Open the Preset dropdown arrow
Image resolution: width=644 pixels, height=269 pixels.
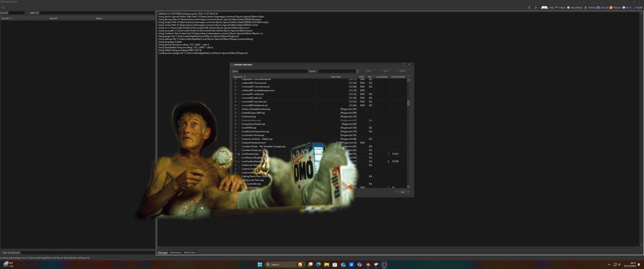coord(358,71)
